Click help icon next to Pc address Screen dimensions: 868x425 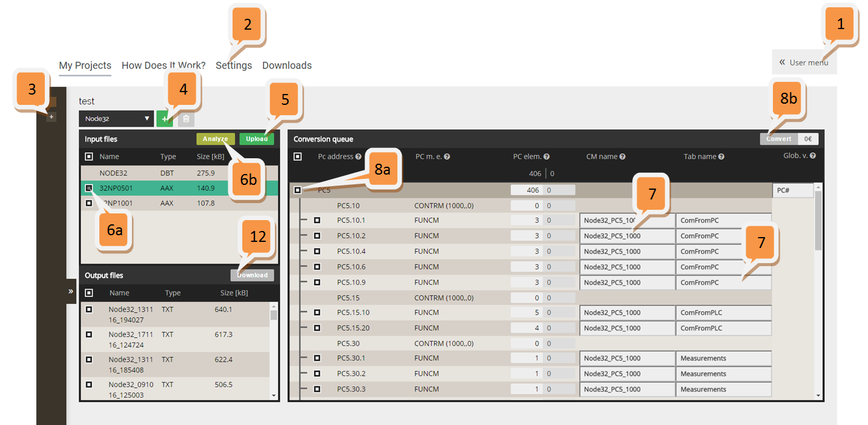point(358,156)
